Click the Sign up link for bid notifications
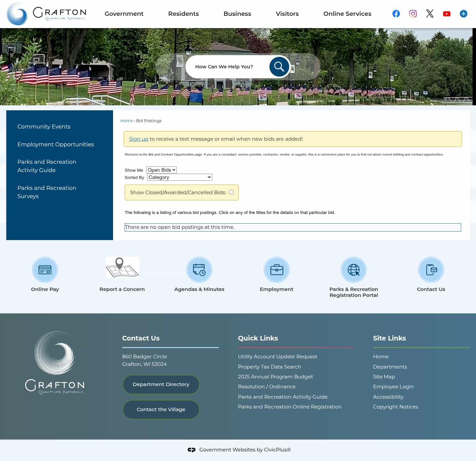 point(139,139)
